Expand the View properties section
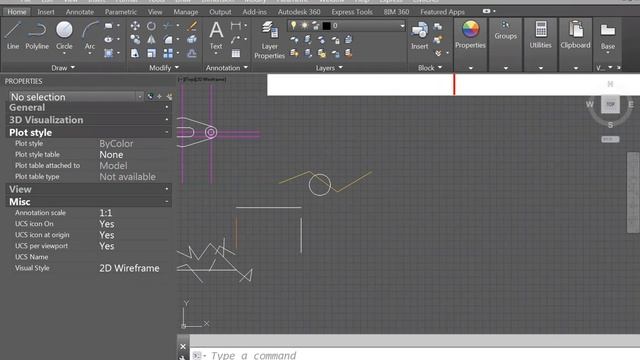Image resolution: width=640 pixels, height=360 pixels. click(x=167, y=189)
